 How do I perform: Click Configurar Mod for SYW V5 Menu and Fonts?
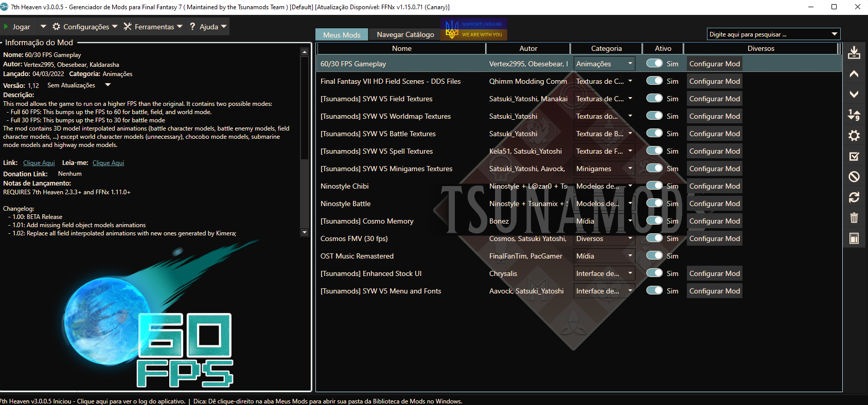pyautogui.click(x=715, y=291)
